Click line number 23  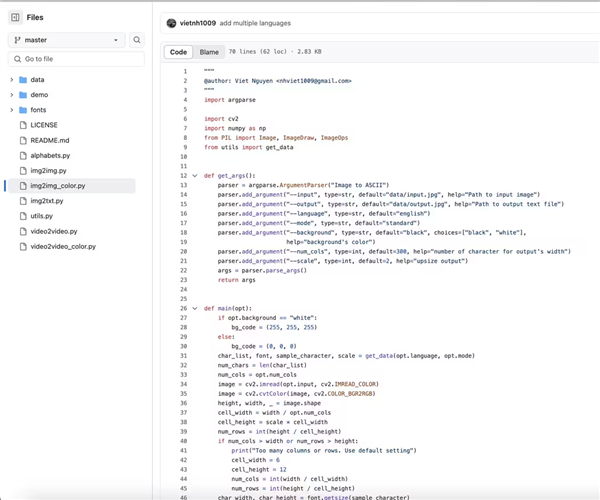(x=184, y=280)
